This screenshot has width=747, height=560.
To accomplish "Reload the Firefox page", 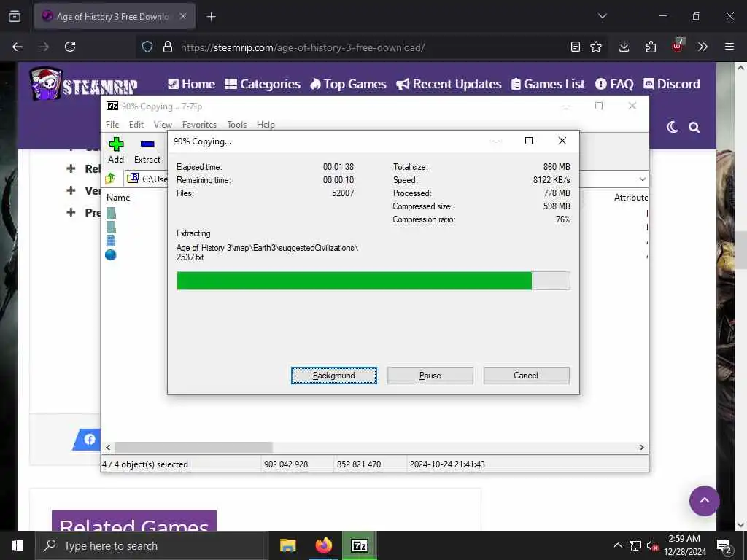I will click(x=70, y=47).
